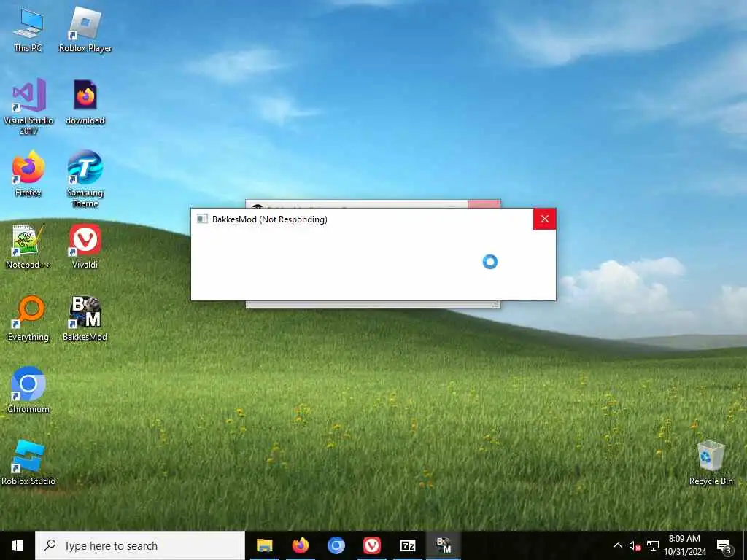Open File Explorer from the taskbar
747x560 pixels.
point(264,545)
